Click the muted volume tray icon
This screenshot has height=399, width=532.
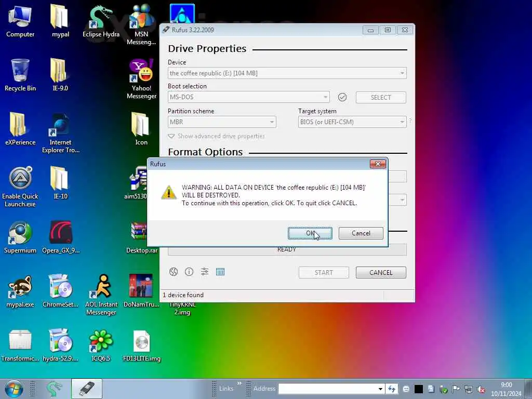[481, 390]
